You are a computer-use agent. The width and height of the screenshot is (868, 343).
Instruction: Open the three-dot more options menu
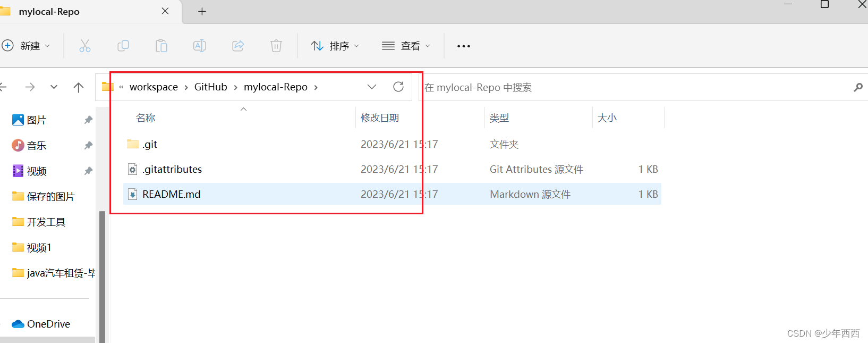(464, 46)
